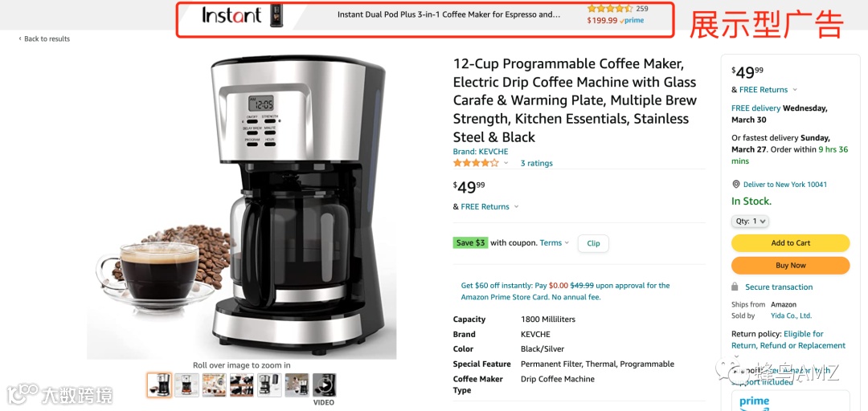Open the Instant Dual Pod Plus ad title

(449, 15)
